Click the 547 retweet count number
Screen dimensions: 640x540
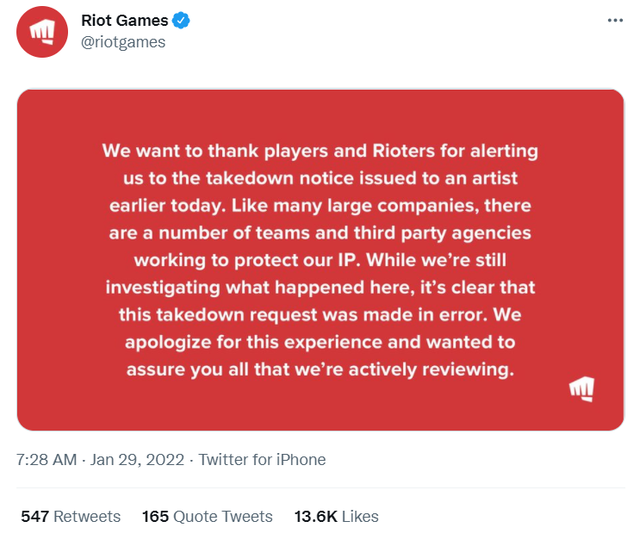click(34, 516)
